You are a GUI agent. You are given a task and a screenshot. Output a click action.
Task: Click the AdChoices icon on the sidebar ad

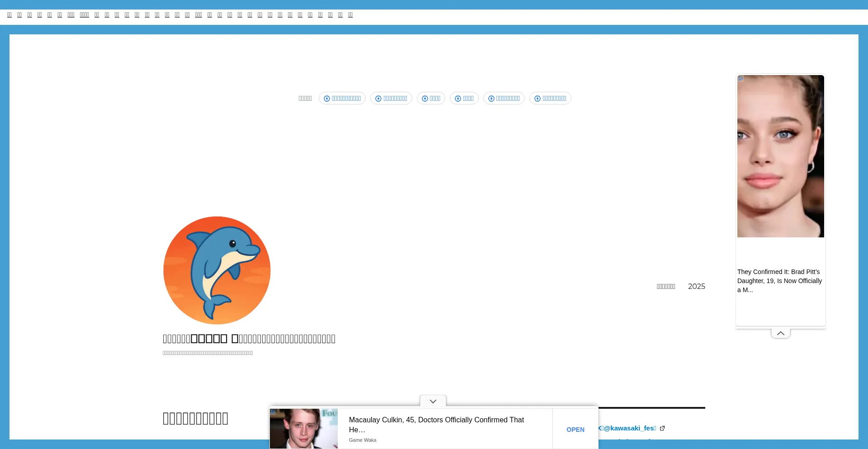tap(741, 79)
